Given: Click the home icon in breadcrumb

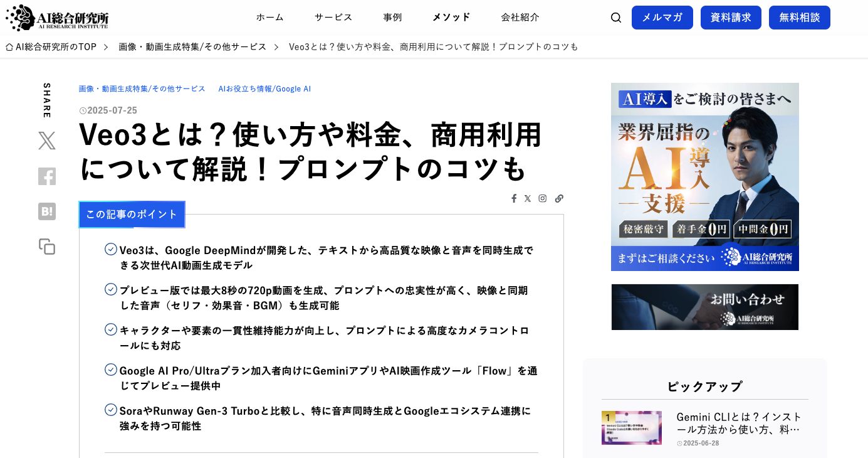Looking at the screenshot, I should pos(9,47).
